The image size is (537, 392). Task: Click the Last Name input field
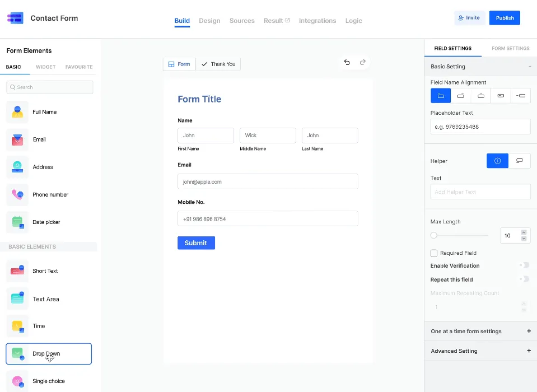coord(330,136)
